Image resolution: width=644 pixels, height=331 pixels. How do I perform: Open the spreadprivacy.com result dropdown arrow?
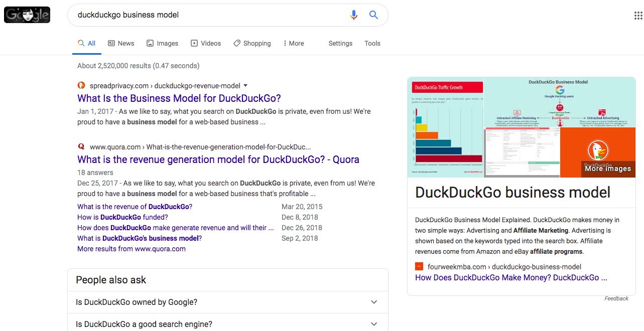coord(245,86)
